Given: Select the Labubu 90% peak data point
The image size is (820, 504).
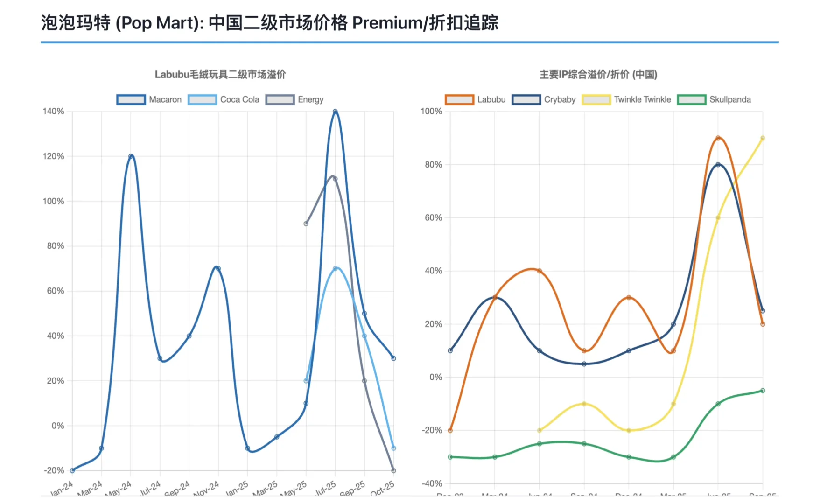Looking at the screenshot, I should (x=718, y=138).
